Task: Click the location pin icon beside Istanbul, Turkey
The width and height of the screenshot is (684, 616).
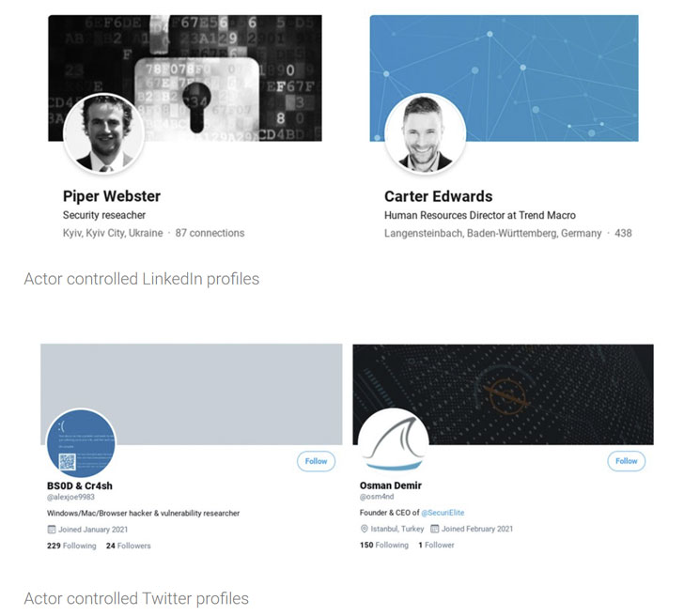Action: [364, 530]
